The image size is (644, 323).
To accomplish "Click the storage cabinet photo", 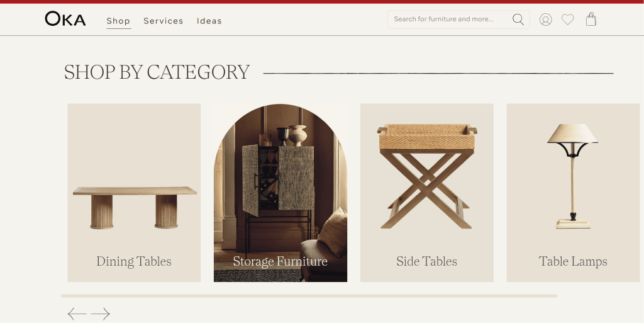I will click(280, 193).
